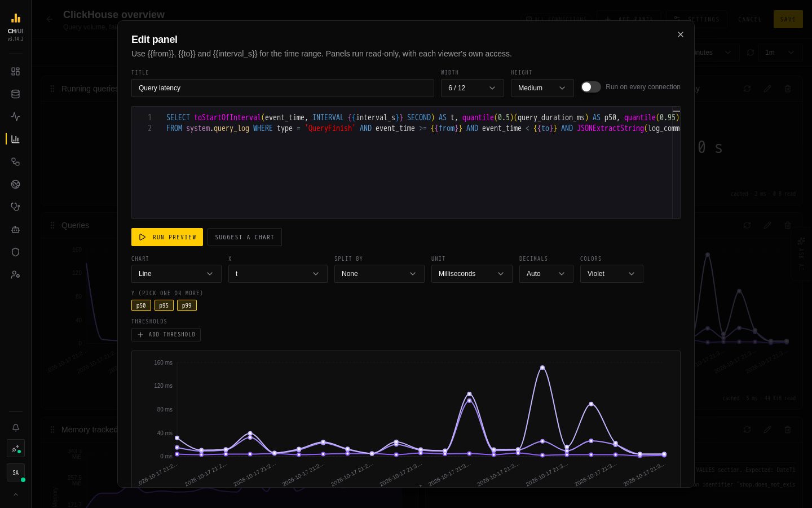812x508 pixels.
Task: Open the database explorer sidebar icon
Action: pyautogui.click(x=15, y=94)
